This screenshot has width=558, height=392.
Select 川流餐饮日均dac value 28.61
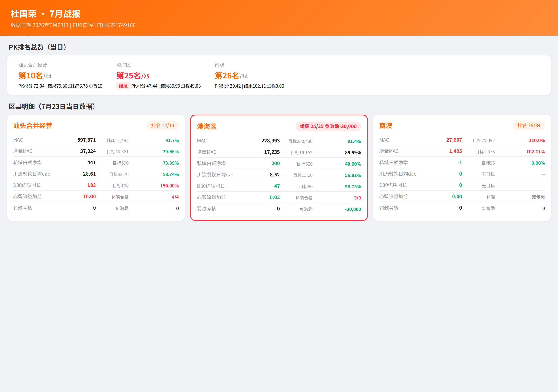(89, 174)
